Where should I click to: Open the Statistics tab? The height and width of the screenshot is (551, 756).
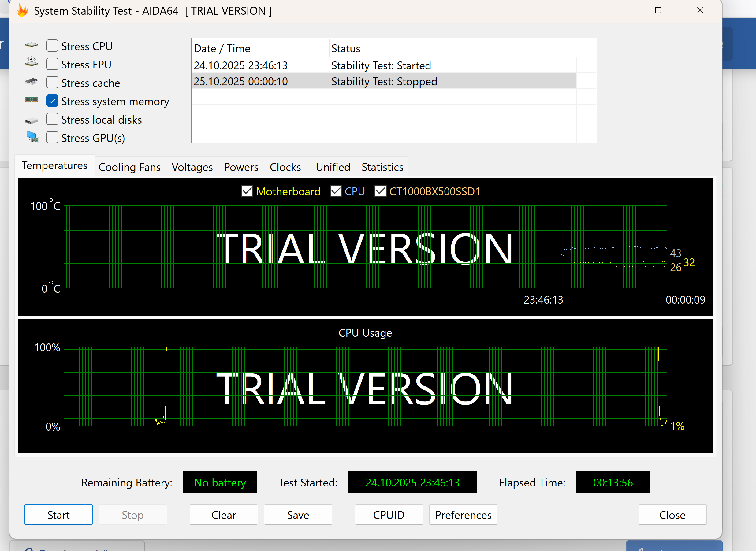(382, 167)
